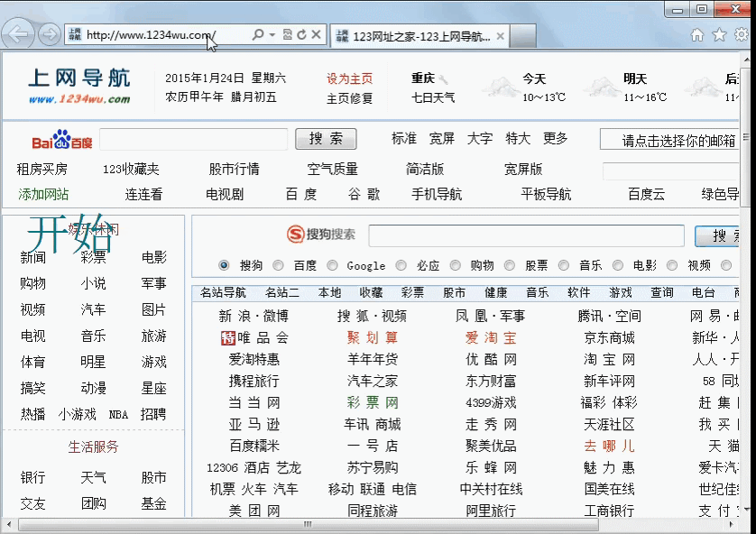This screenshot has width=756, height=534.
Task: Open the 股市行情 link
Action: click(234, 170)
